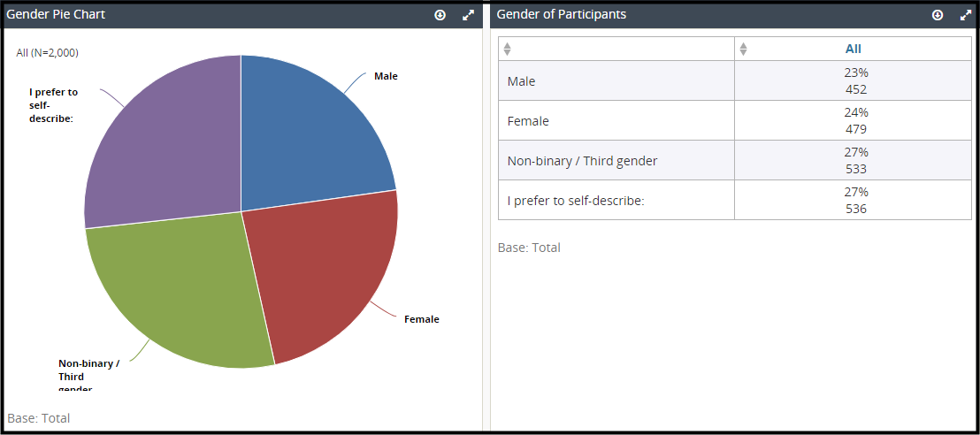Download the Gender Pie Chart widget
Image resolution: width=980 pixels, height=435 pixels.
(440, 15)
